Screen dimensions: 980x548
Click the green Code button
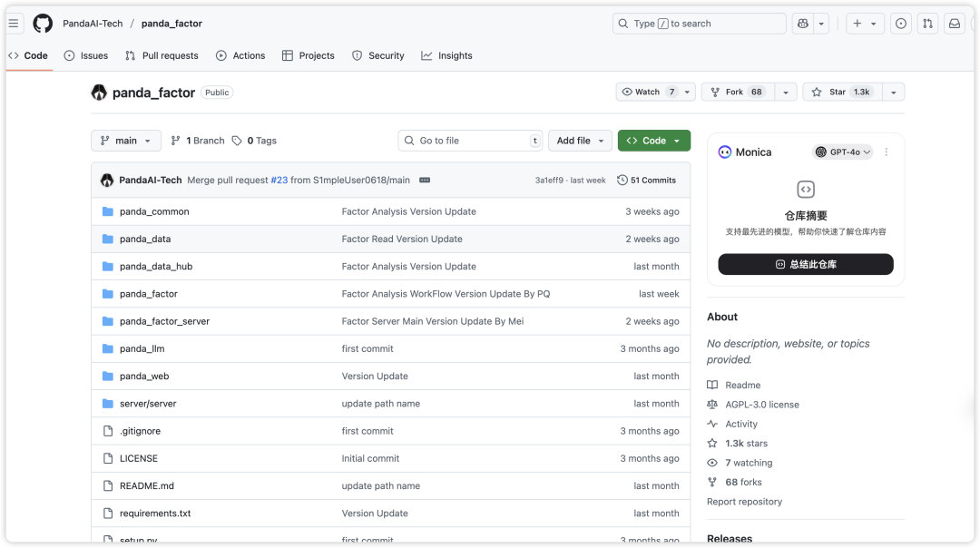pos(653,141)
